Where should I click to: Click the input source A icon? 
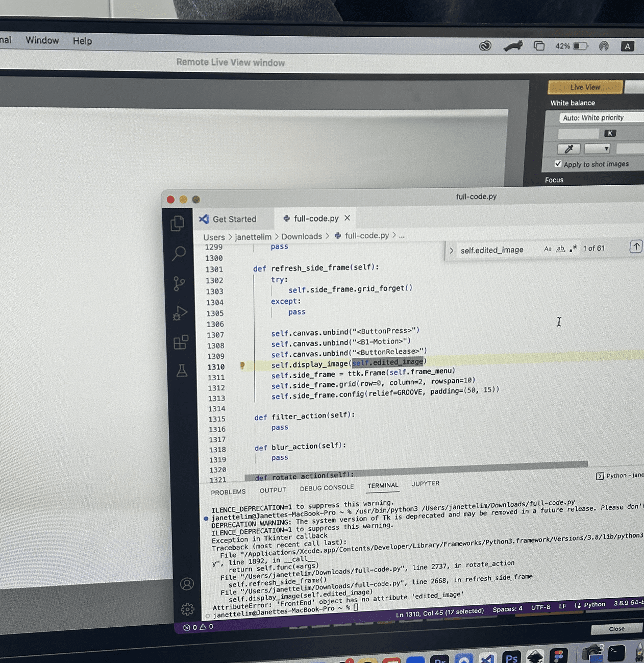627,46
